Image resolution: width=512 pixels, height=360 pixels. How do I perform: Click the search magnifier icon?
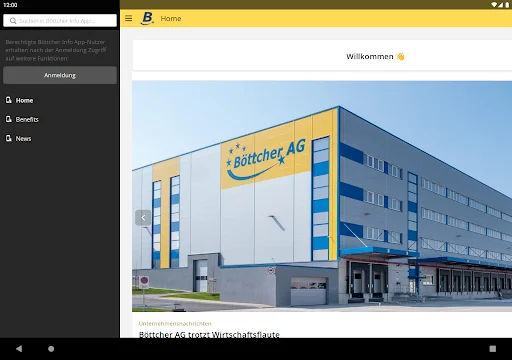point(13,21)
